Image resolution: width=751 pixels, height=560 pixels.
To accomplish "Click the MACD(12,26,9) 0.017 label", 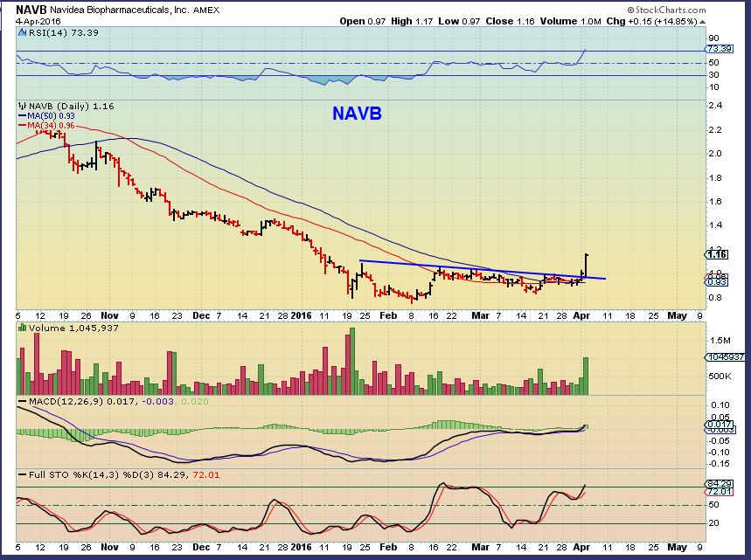I will tap(83, 401).
